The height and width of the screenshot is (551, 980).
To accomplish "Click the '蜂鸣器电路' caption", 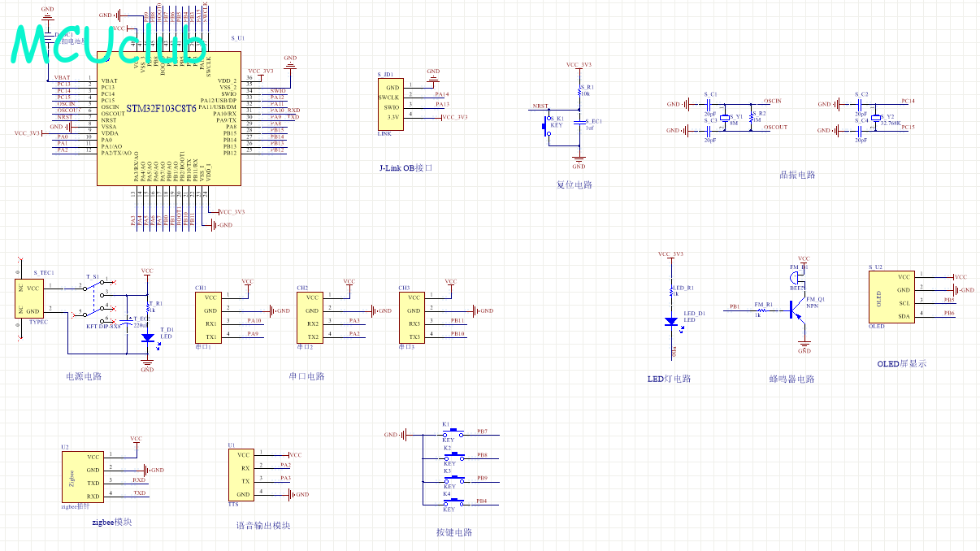I will (x=791, y=379).
